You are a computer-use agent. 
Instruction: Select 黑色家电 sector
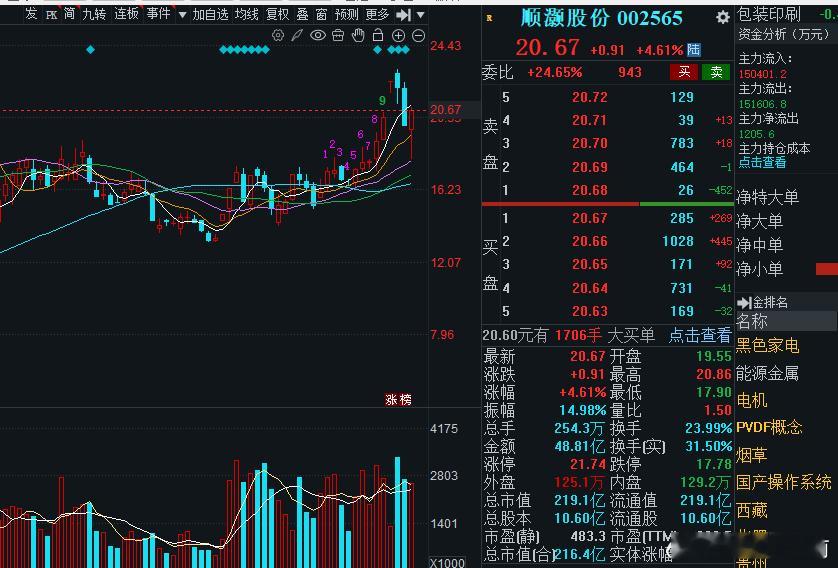[x=767, y=345]
